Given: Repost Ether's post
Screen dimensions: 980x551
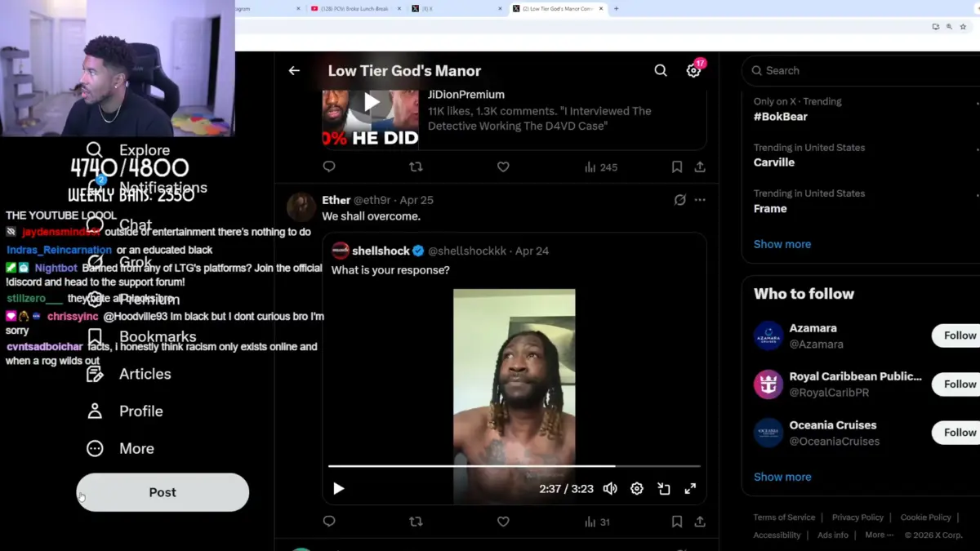Looking at the screenshot, I should coord(416,522).
